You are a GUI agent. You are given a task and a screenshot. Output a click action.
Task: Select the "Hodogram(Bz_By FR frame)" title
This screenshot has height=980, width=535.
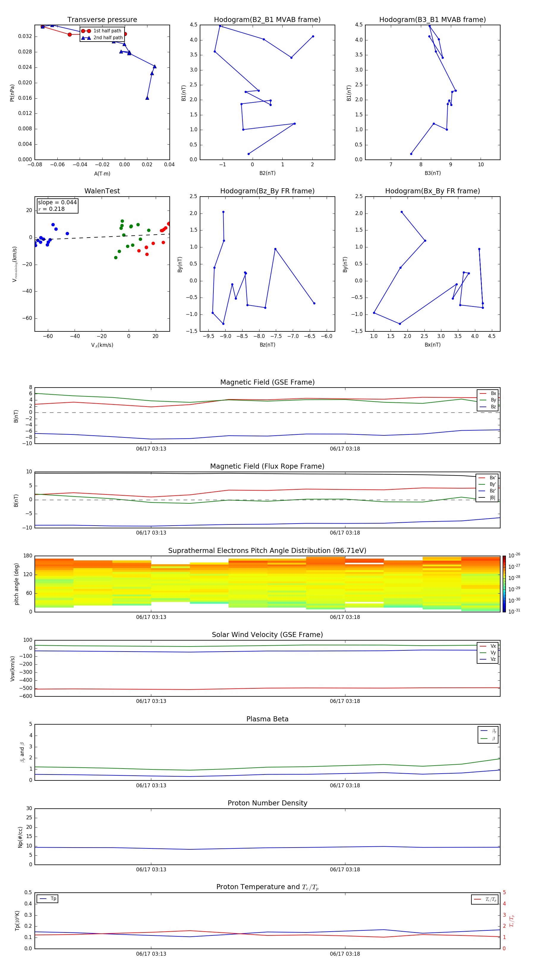pos(267,191)
